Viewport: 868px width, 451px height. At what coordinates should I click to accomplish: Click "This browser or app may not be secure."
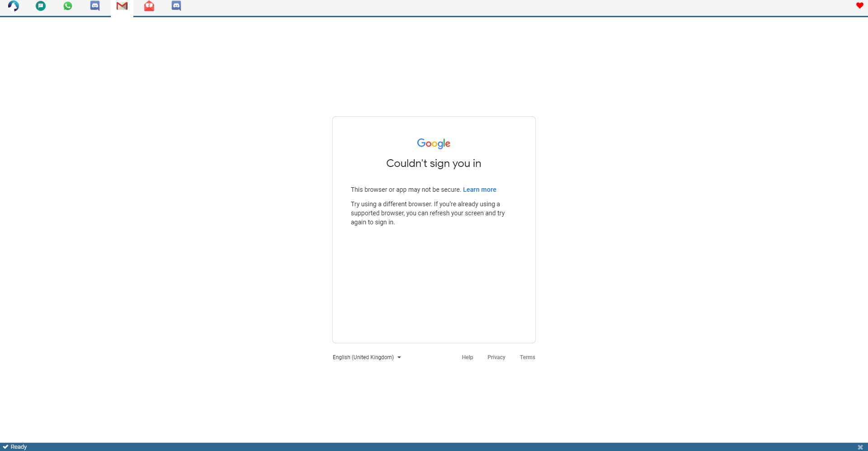pos(406,190)
